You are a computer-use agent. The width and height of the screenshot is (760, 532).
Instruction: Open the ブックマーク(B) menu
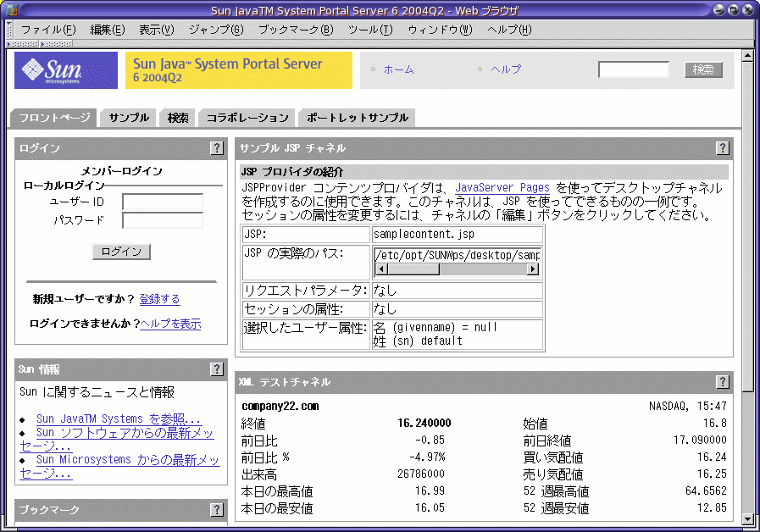(x=296, y=30)
